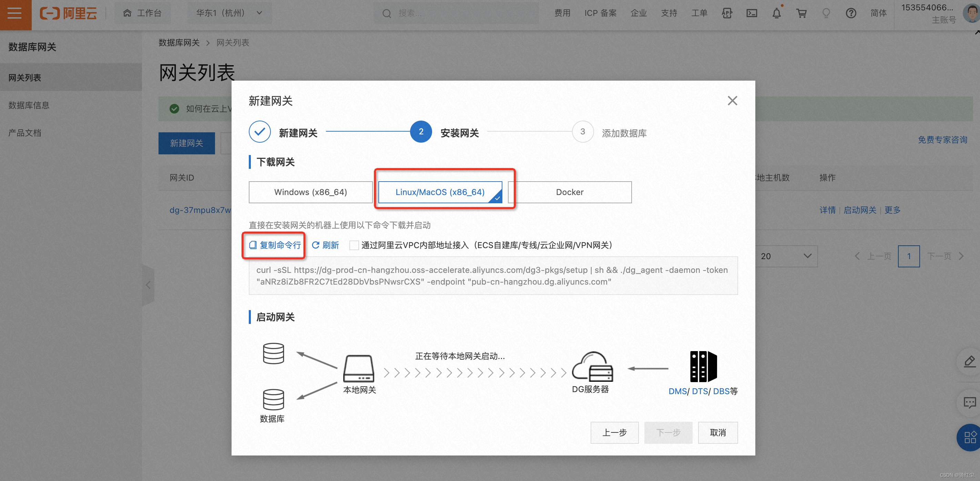Click 刷新 refresh link

(325, 245)
